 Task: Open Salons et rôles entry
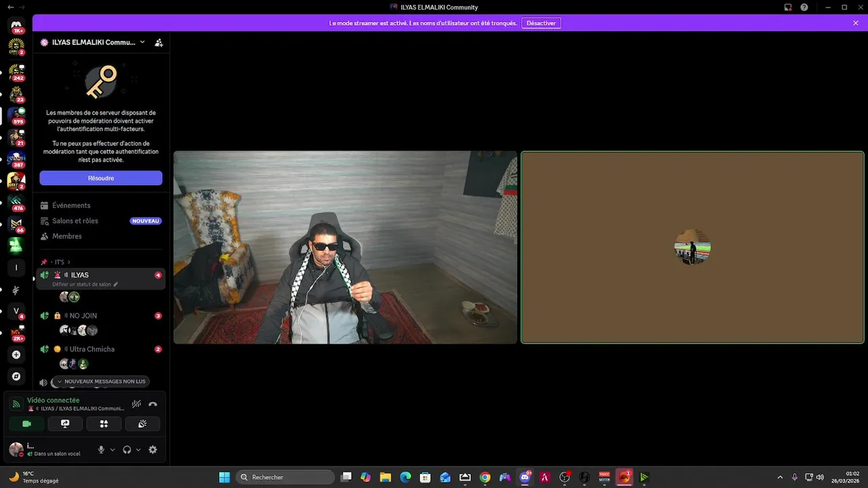point(100,221)
